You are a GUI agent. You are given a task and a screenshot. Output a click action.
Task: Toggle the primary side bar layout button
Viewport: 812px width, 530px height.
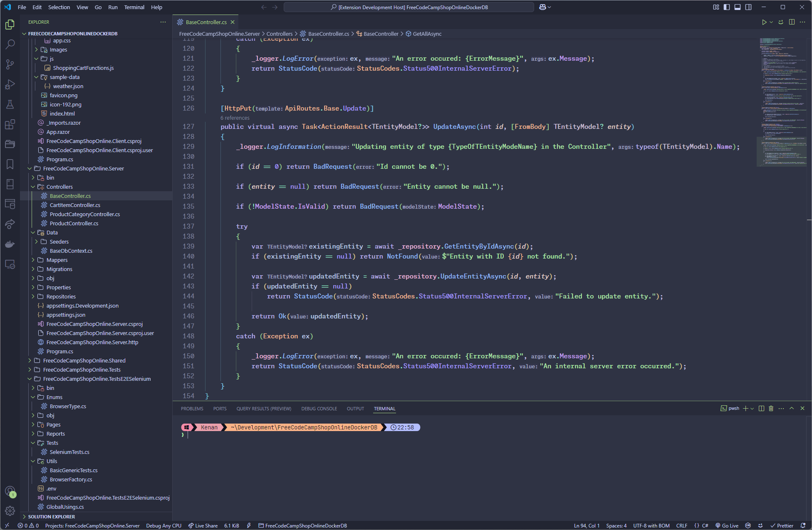[x=727, y=7]
